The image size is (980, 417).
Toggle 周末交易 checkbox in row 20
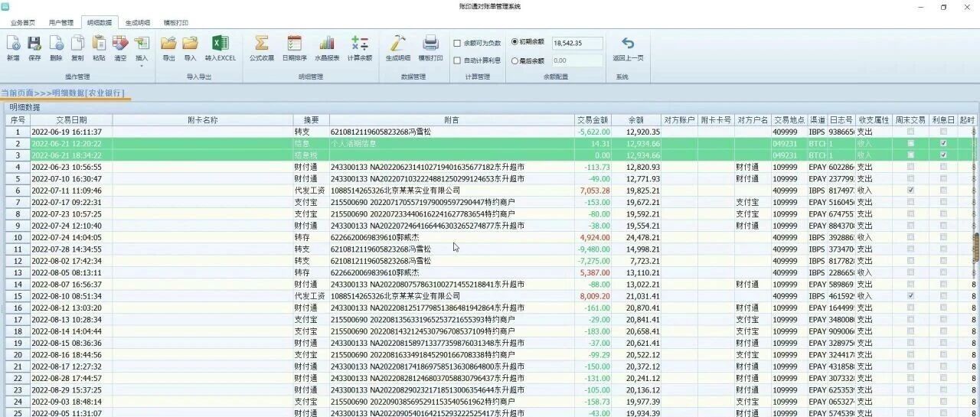(x=910, y=354)
